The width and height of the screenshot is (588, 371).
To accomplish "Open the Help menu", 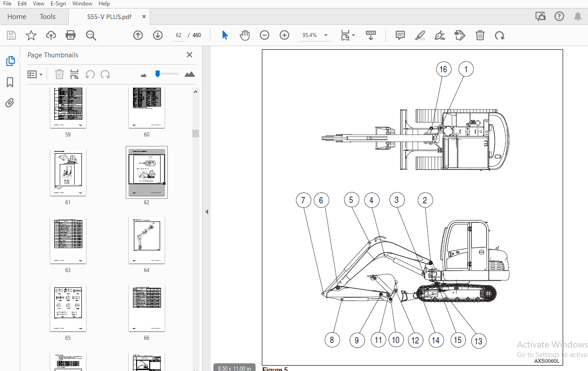I will click(104, 4).
